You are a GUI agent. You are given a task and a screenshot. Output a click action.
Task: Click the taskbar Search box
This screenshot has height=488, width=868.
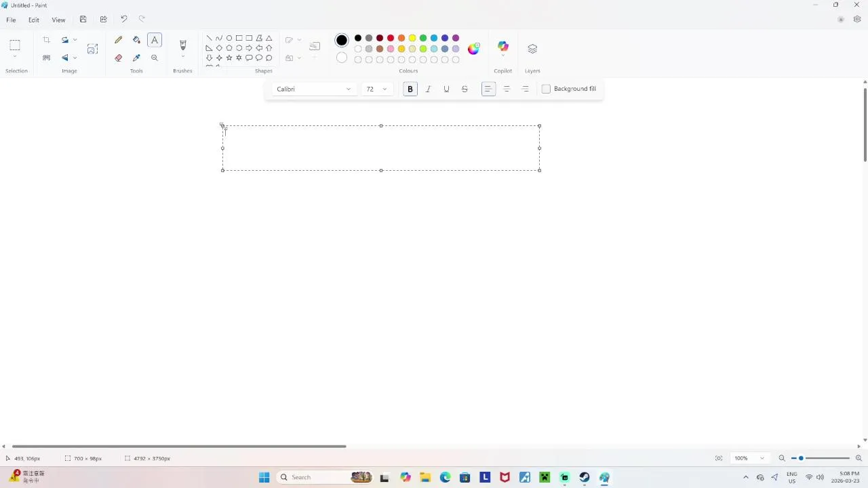click(325, 477)
